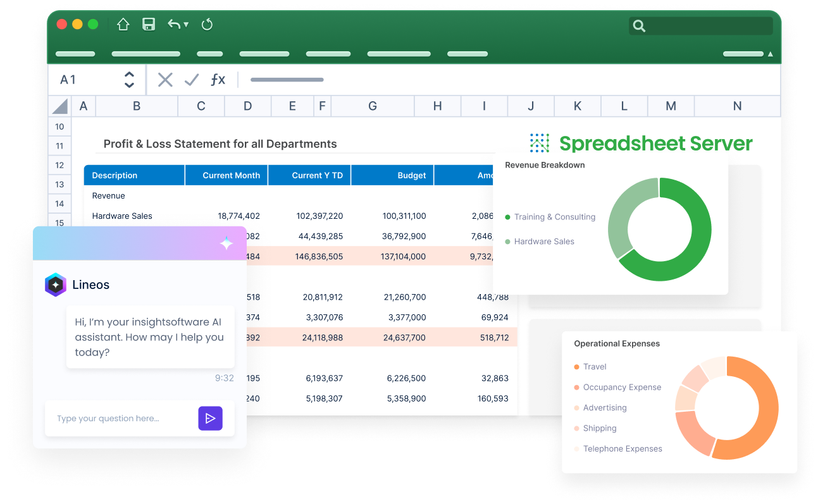Open the Name Box stepper arrows
This screenshot has height=504, width=818.
pyautogui.click(x=128, y=80)
